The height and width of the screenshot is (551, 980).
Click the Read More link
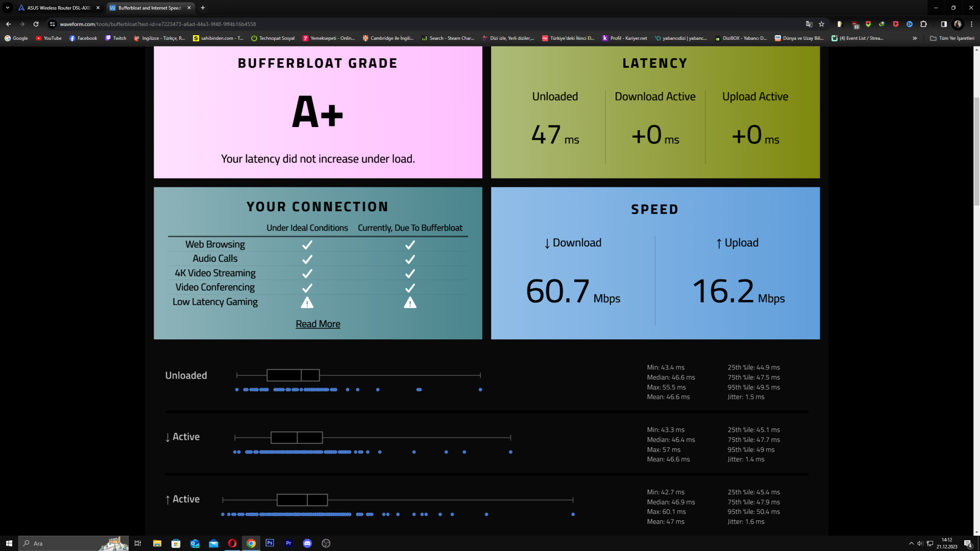point(317,324)
